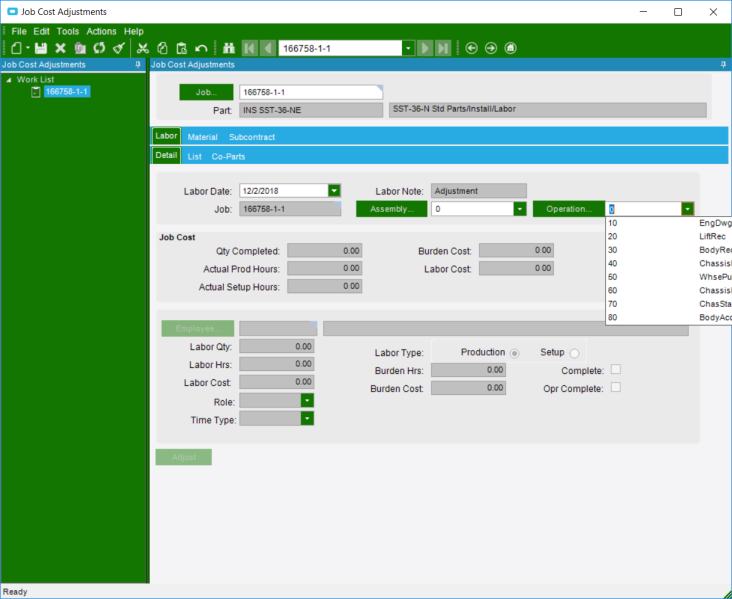Image resolution: width=732 pixels, height=599 pixels.
Task: Choose operation 20 LiftRec from the list
Action: pos(669,237)
